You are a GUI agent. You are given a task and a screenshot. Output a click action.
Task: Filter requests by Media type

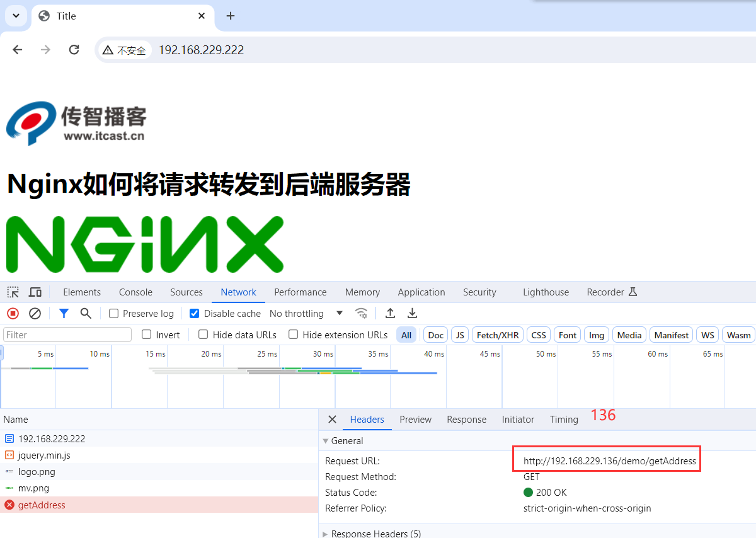point(629,335)
